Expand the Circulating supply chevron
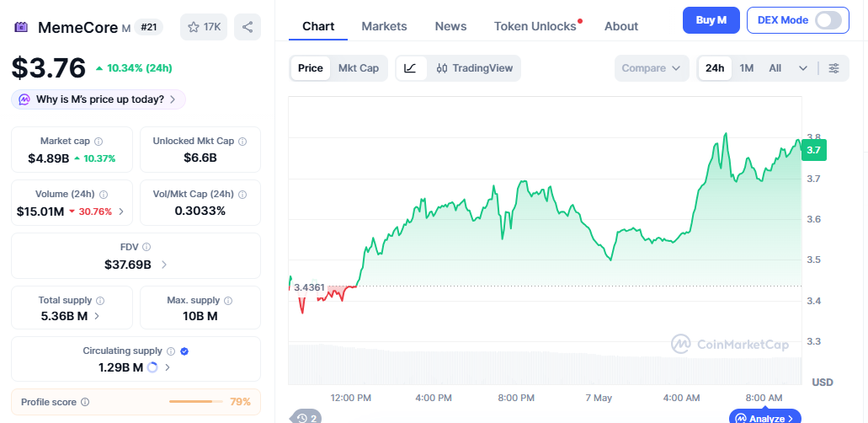 [x=168, y=367]
